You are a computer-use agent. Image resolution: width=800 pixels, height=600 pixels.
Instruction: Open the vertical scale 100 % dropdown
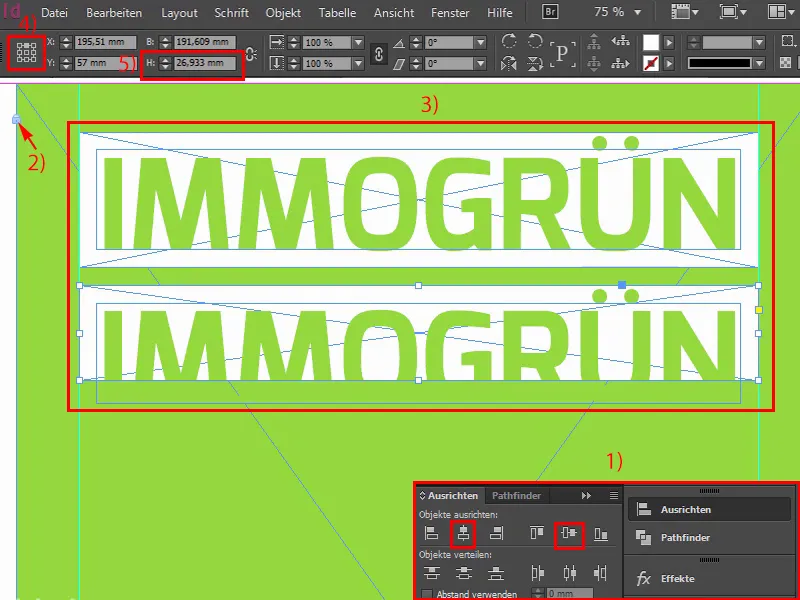(358, 63)
